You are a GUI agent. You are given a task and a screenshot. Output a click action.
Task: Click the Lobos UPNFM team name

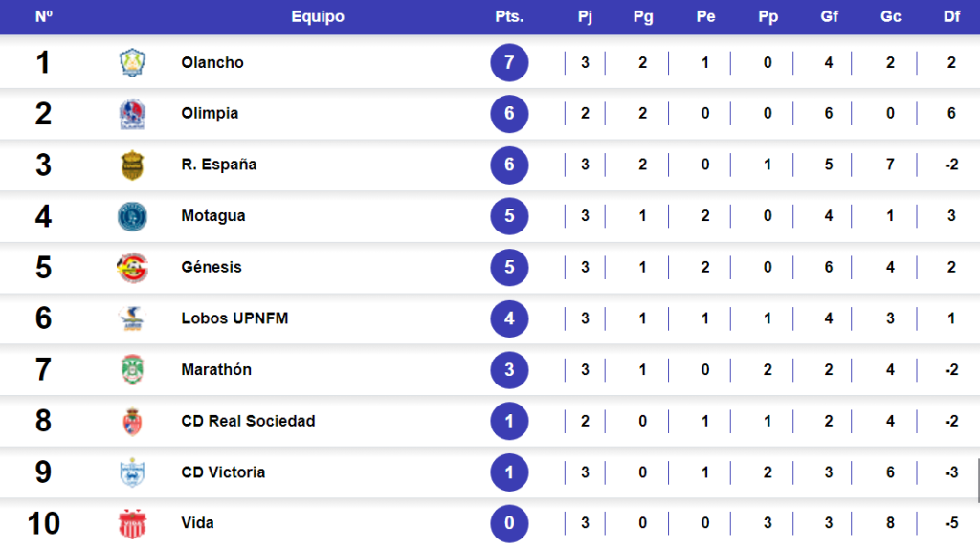234,318
